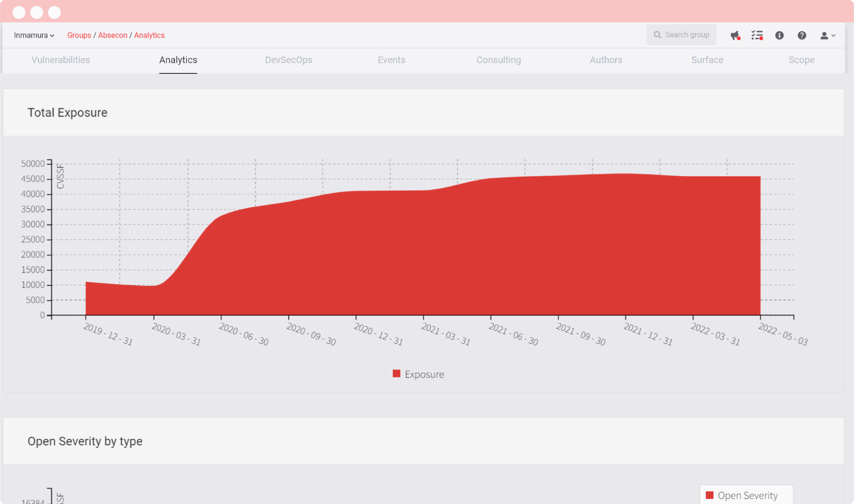Switch to the Events tab
The image size is (854, 504).
click(x=391, y=60)
